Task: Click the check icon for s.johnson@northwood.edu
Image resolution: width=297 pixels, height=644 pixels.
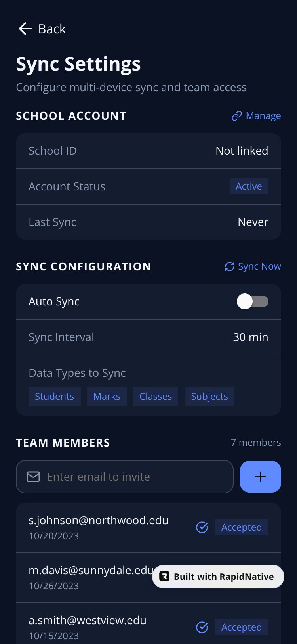Action: (x=202, y=527)
